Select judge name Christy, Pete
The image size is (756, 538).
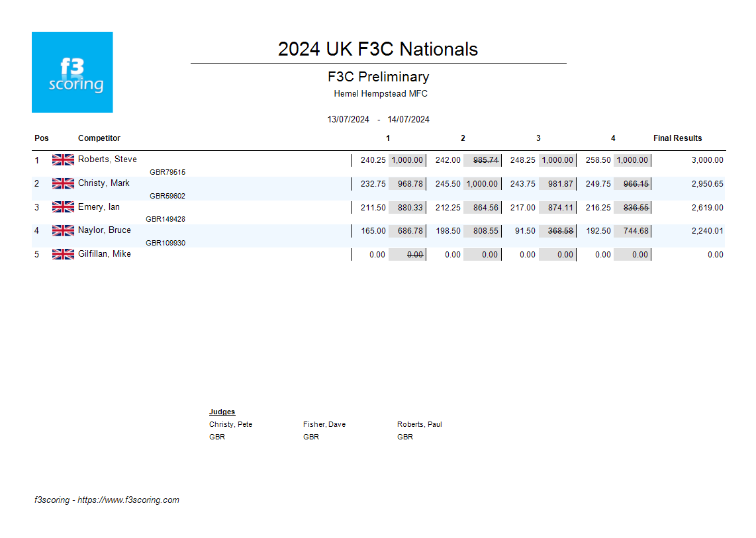[x=230, y=424]
